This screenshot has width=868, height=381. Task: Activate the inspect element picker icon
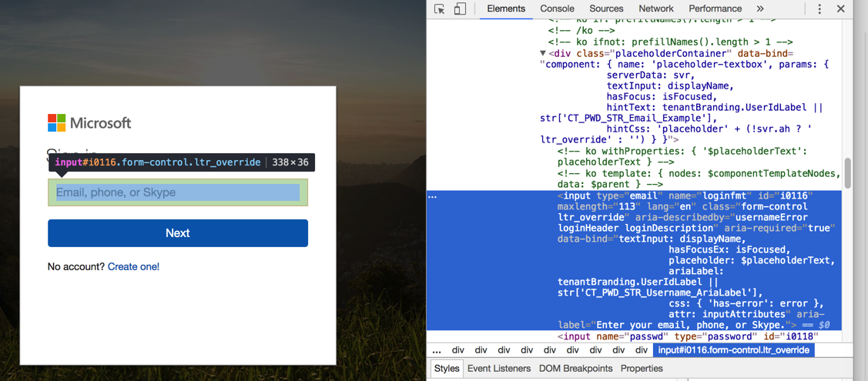click(x=440, y=8)
